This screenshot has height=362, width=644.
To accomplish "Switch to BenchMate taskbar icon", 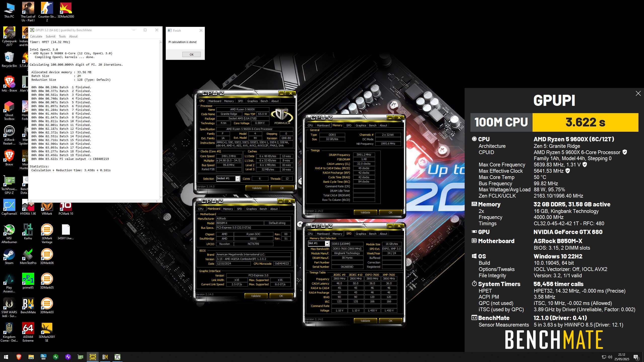I will (x=105, y=357).
